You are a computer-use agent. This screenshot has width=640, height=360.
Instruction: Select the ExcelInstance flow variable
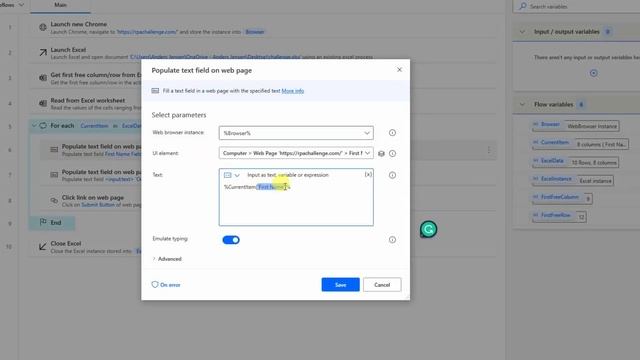tap(573, 180)
